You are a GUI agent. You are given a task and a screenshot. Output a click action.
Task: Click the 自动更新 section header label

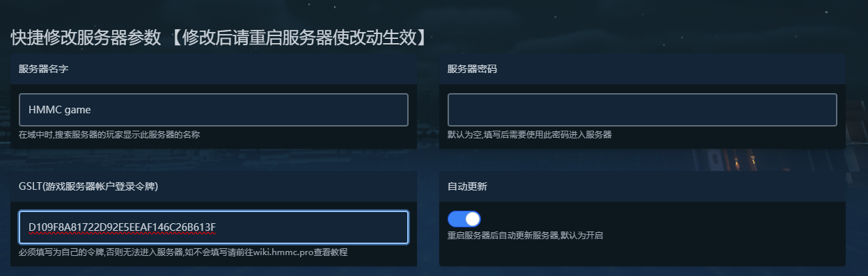[467, 187]
